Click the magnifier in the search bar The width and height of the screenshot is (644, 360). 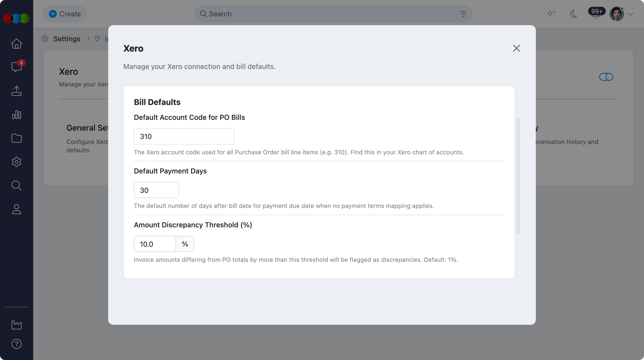click(x=203, y=14)
